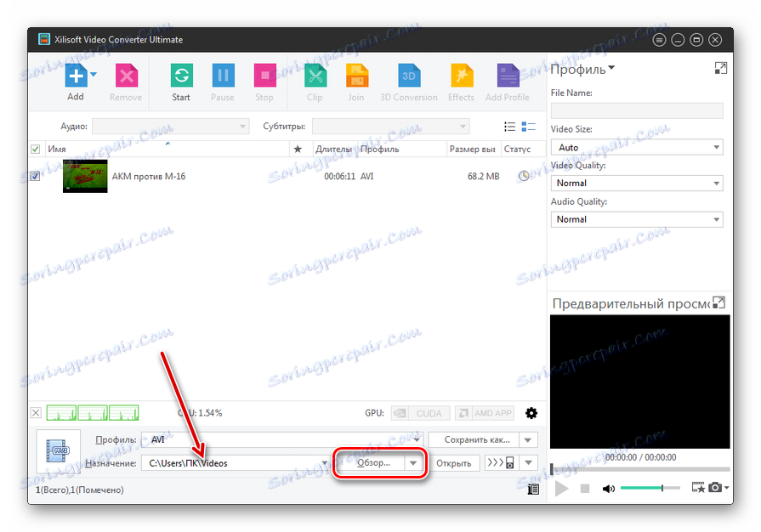The width and height of the screenshot is (761, 532).
Task: Take a snapshot with the camera icon
Action: coord(715,485)
